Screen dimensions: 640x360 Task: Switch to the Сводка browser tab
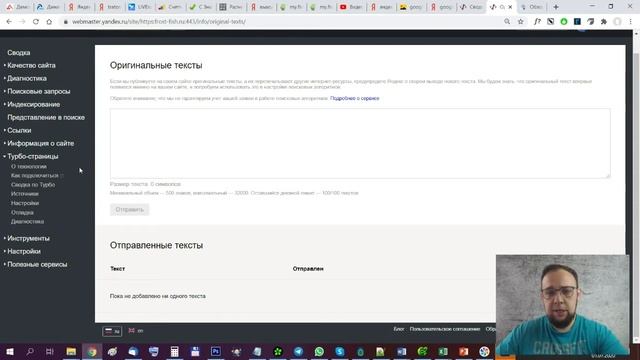471,7
